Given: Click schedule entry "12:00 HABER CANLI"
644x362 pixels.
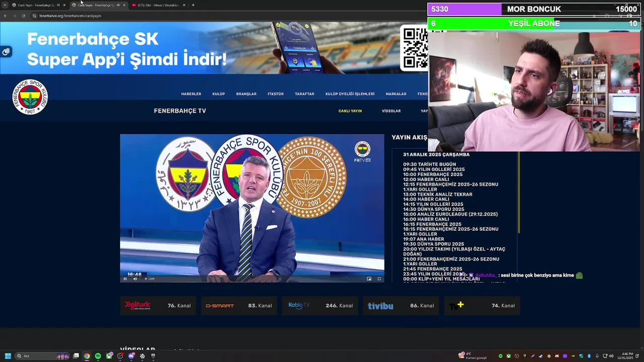Looking at the screenshot, I should pyautogui.click(x=426, y=179).
